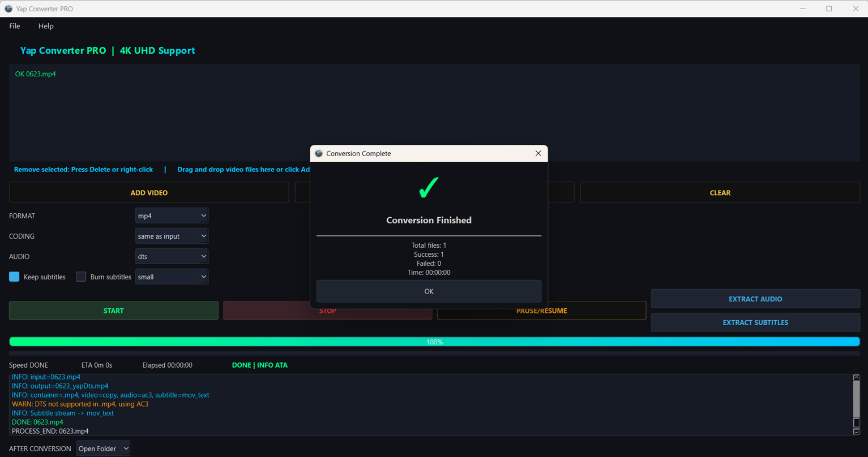This screenshot has height=457, width=868.
Task: Click the WARN: DTS not supported log line
Action: (80, 404)
